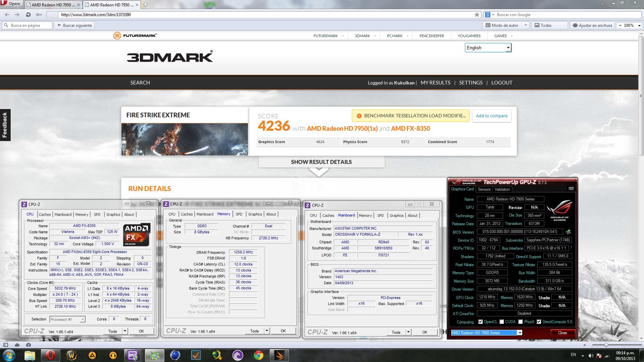Click the Feedback side tab
The width and height of the screenshot is (644, 362).
point(5,125)
